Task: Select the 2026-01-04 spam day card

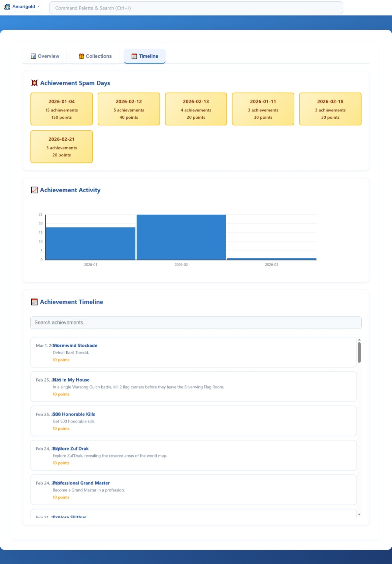Action: pyautogui.click(x=62, y=109)
